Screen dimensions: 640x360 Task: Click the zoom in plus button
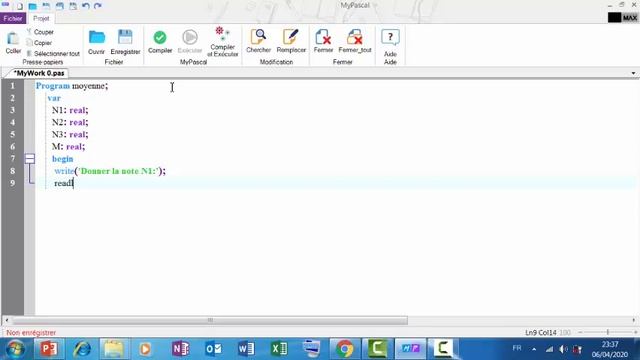[x=636, y=332]
